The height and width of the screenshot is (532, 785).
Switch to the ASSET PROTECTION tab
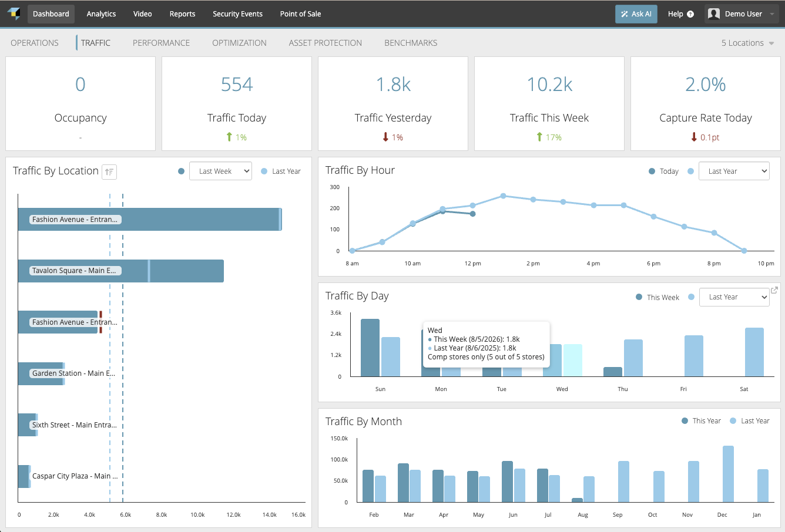click(326, 43)
